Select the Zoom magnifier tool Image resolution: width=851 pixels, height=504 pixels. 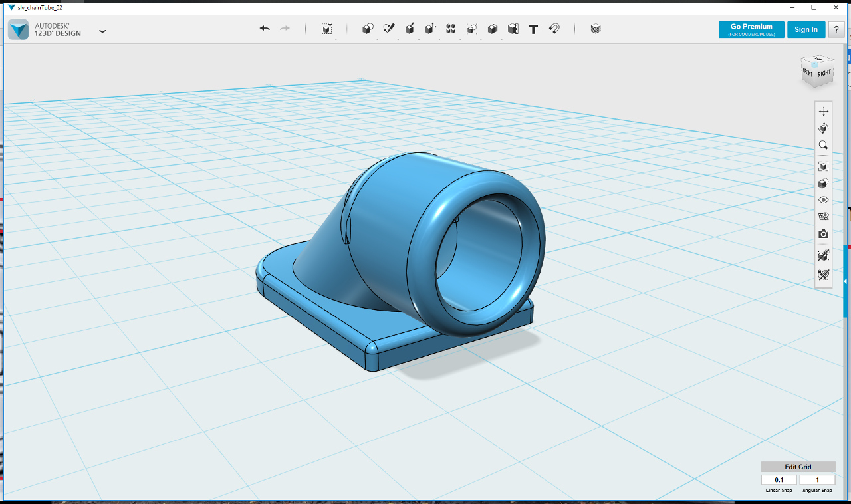click(x=824, y=145)
